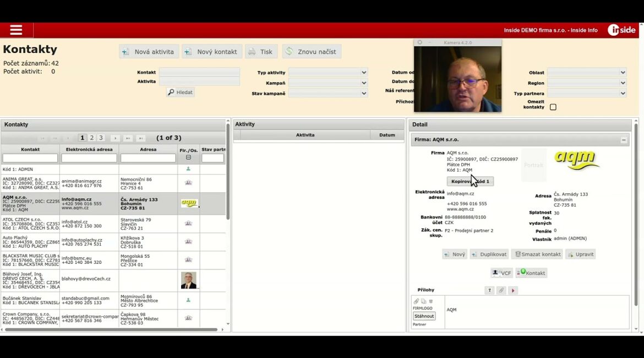The height and width of the screenshot is (358, 644).
Task: Click the Inside logo in header
Action: coord(621,30)
